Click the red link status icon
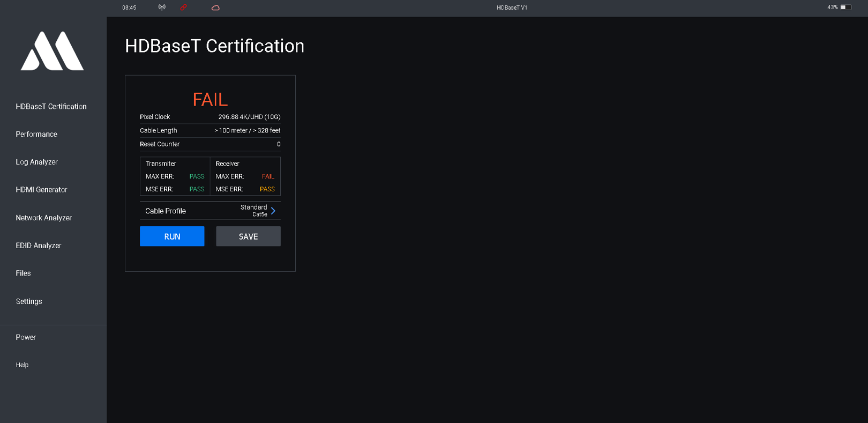 click(183, 8)
